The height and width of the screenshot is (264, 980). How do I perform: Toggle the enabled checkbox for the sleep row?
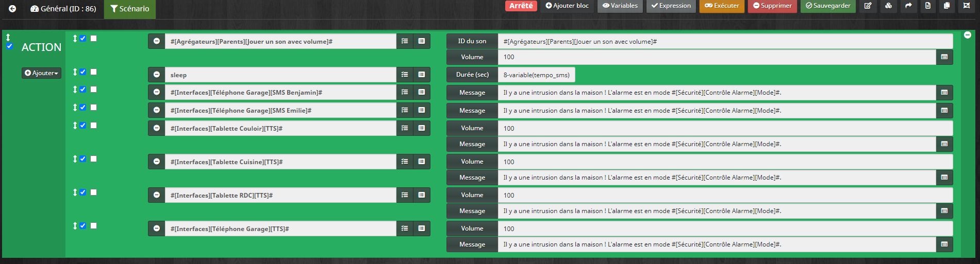click(x=83, y=72)
